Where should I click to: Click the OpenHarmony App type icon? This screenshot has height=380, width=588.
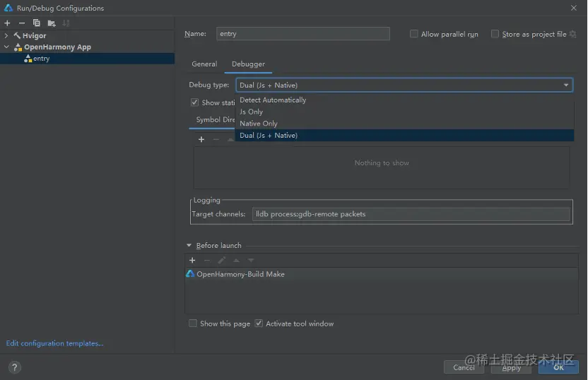pos(18,47)
